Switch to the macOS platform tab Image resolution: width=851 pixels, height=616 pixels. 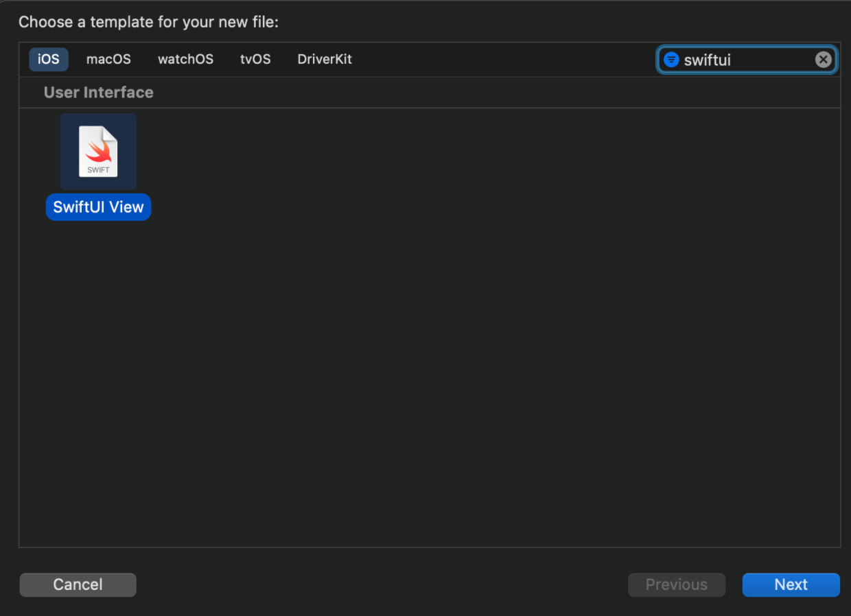[108, 59]
